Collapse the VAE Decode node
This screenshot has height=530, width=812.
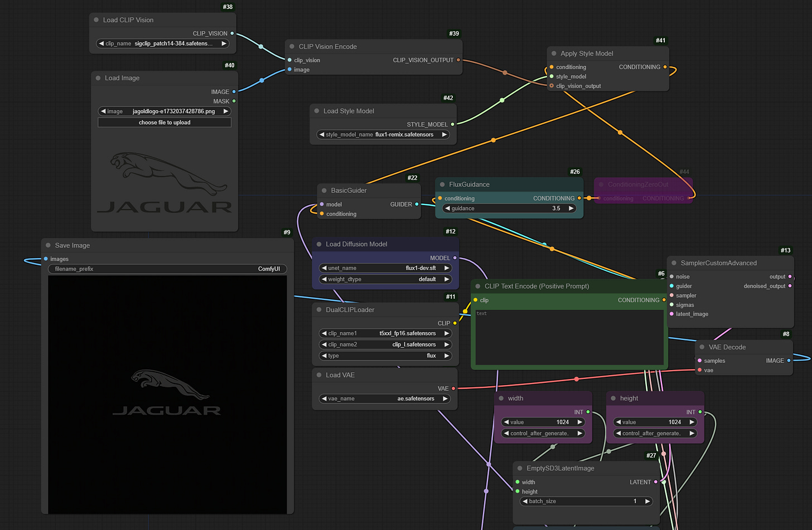click(702, 347)
